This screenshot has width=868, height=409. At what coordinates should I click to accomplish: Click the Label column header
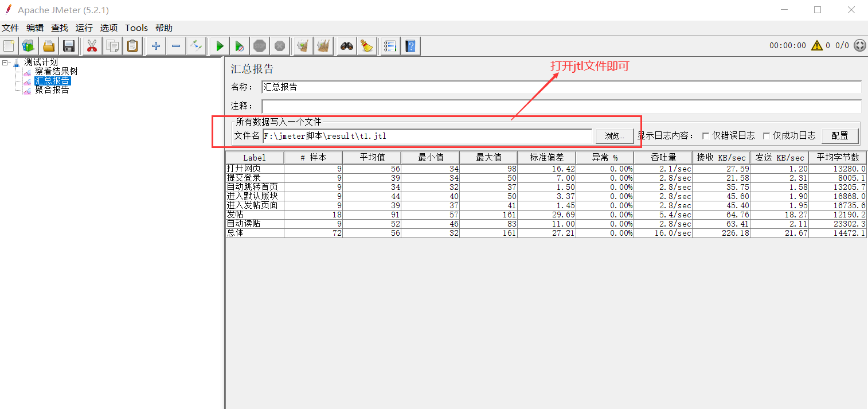pyautogui.click(x=255, y=158)
